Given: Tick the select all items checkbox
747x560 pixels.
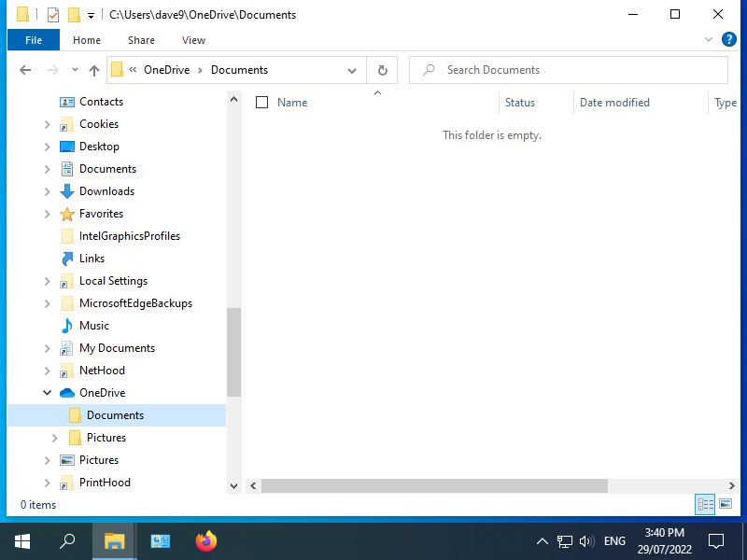Looking at the screenshot, I should click(x=261, y=103).
